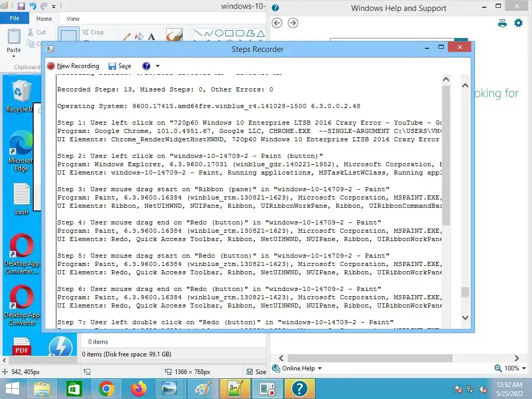The width and height of the screenshot is (532, 399).
Task: Click the scroll up arrow in Steps Recorder text
Action: click(x=446, y=79)
